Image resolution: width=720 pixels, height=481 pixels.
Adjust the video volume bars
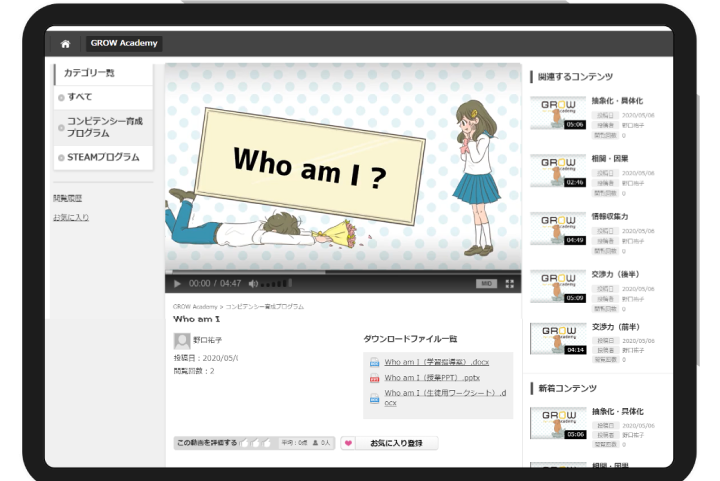click(276, 284)
